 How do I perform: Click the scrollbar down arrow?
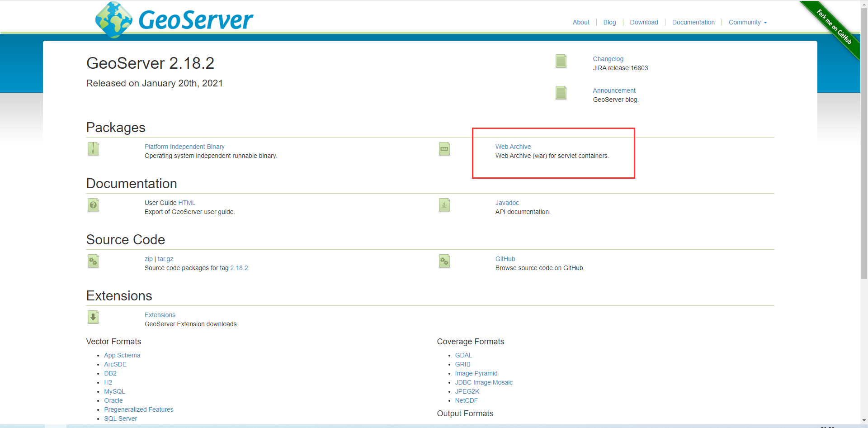tap(864, 420)
